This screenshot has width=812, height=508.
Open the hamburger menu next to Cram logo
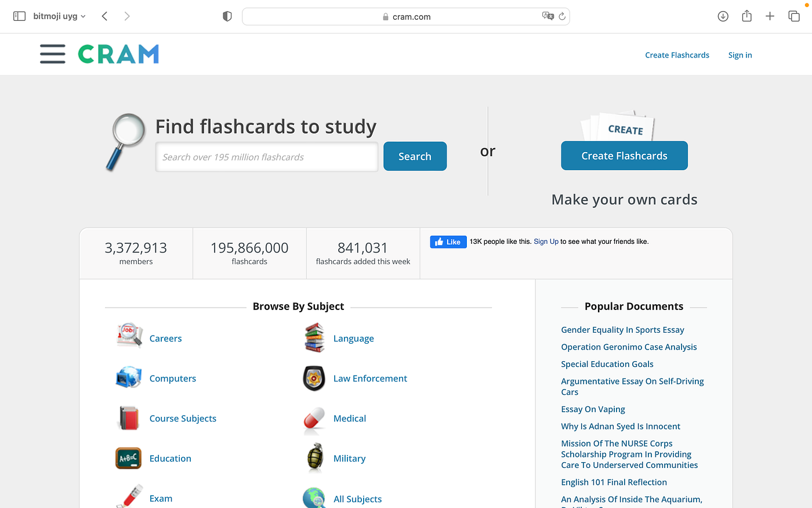coord(53,54)
